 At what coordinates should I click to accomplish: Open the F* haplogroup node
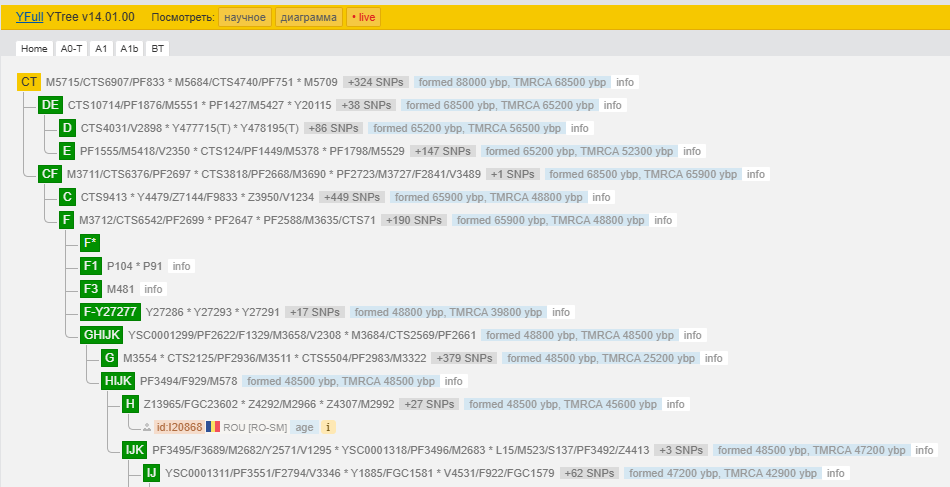(90, 244)
